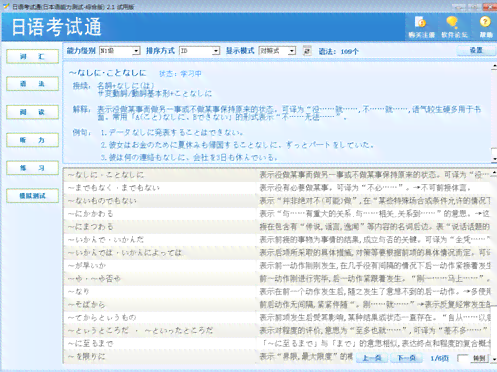Click the grammar list scroll-up arrow
Image resolution: width=497 pixels, height=372 pixels.
494,173
